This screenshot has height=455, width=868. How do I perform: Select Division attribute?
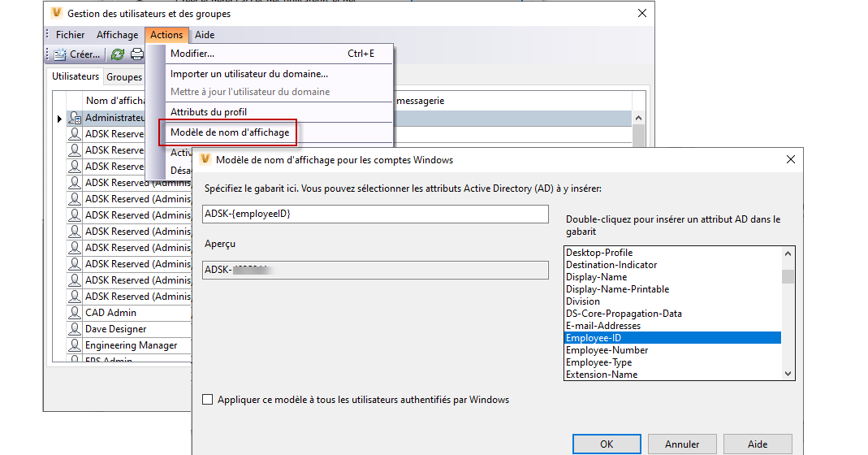pyautogui.click(x=672, y=301)
